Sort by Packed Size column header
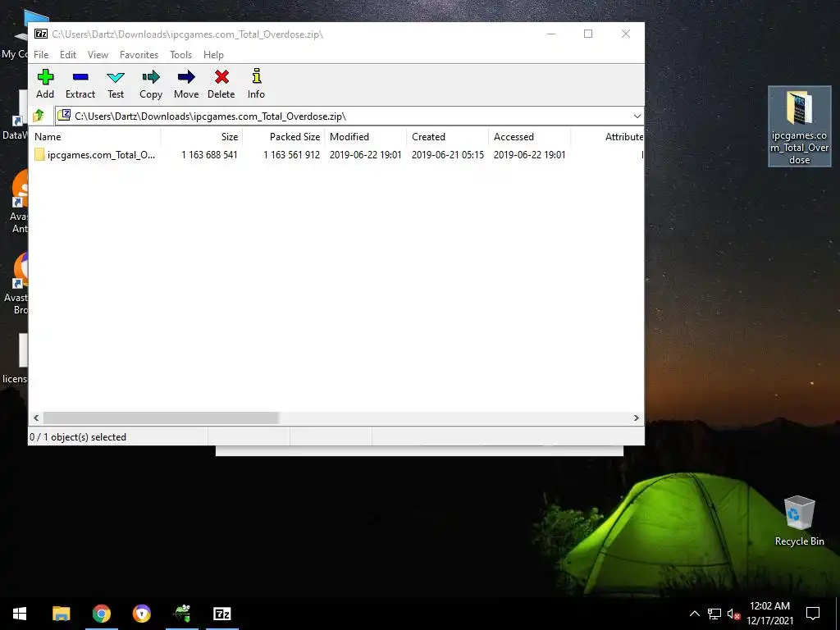 pos(284,137)
